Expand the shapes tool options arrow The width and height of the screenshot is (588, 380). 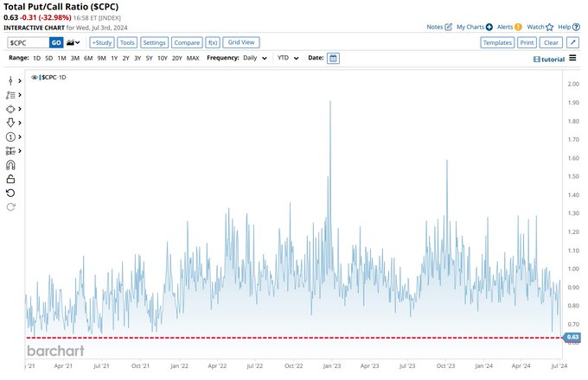[x=20, y=109]
